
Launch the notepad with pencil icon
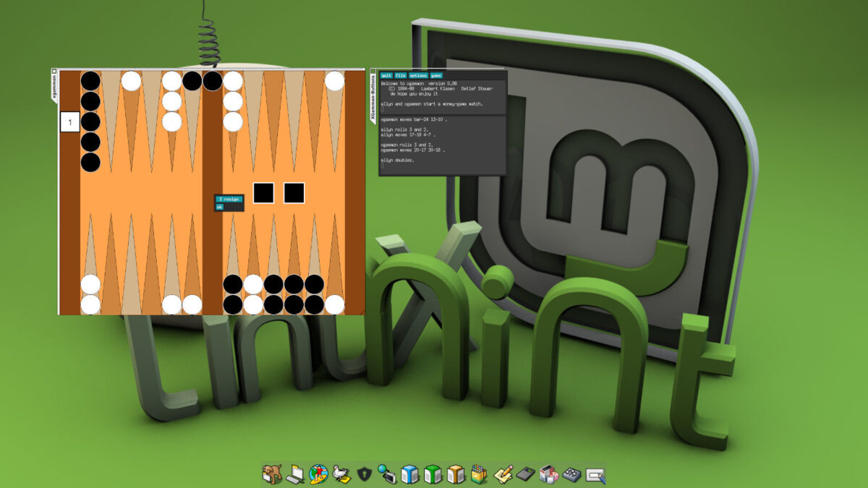502,475
